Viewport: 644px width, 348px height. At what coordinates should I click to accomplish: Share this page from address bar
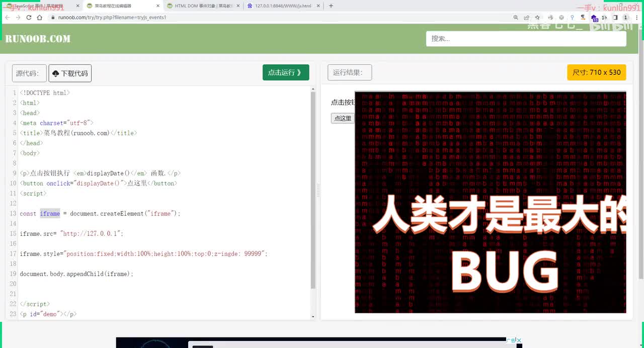[x=526, y=17]
